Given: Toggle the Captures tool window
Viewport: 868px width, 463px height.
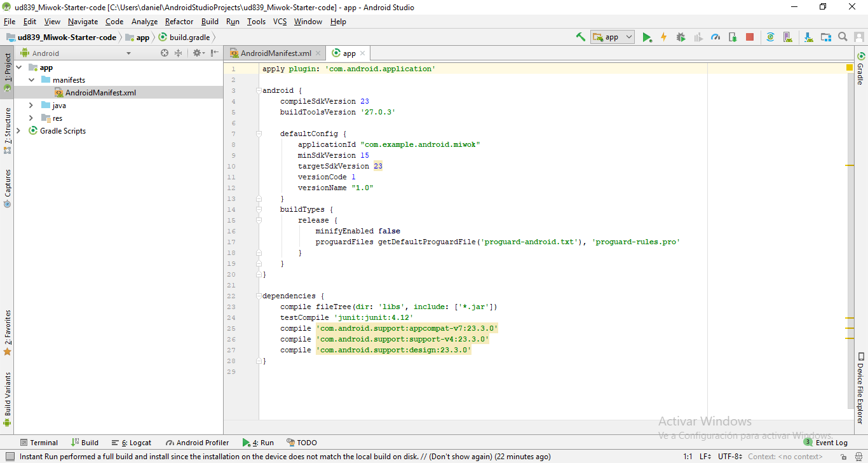Looking at the screenshot, I should 8,188.
